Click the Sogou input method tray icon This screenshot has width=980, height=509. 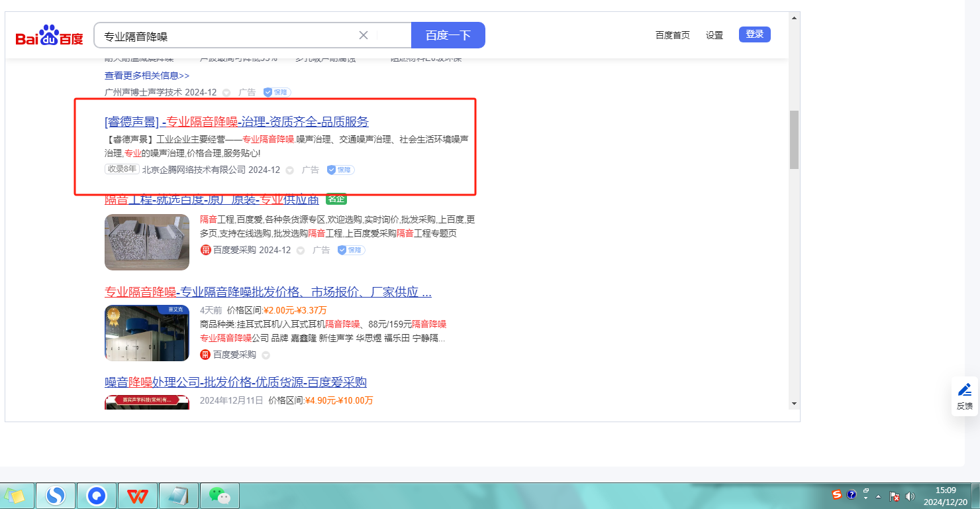(837, 494)
